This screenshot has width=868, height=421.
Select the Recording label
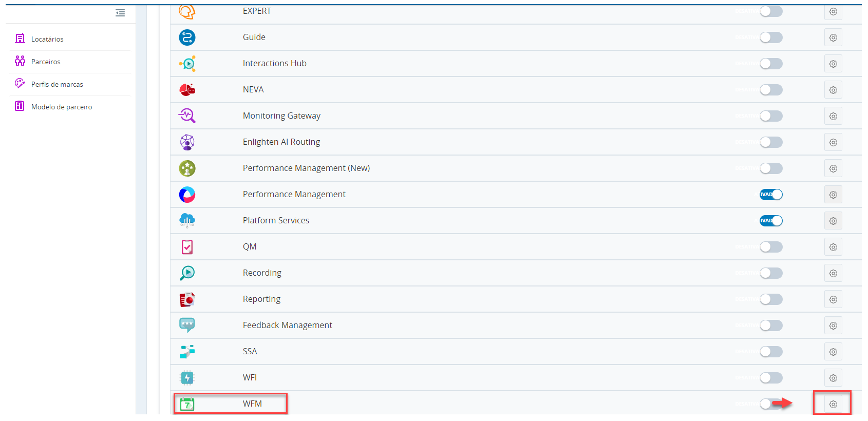(x=262, y=273)
